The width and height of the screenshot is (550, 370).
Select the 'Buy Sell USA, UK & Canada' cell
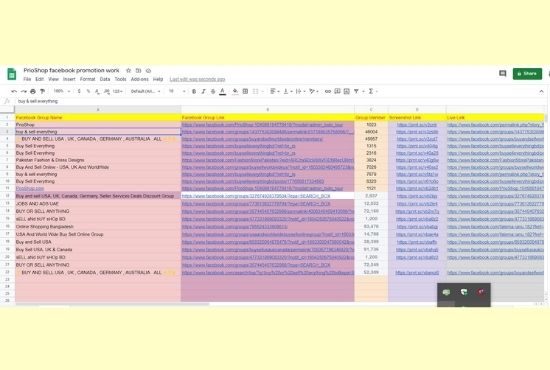(98, 249)
